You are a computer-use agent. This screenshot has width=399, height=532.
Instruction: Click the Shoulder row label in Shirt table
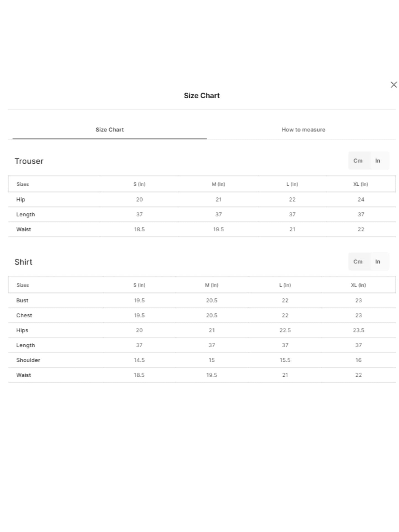pos(28,360)
